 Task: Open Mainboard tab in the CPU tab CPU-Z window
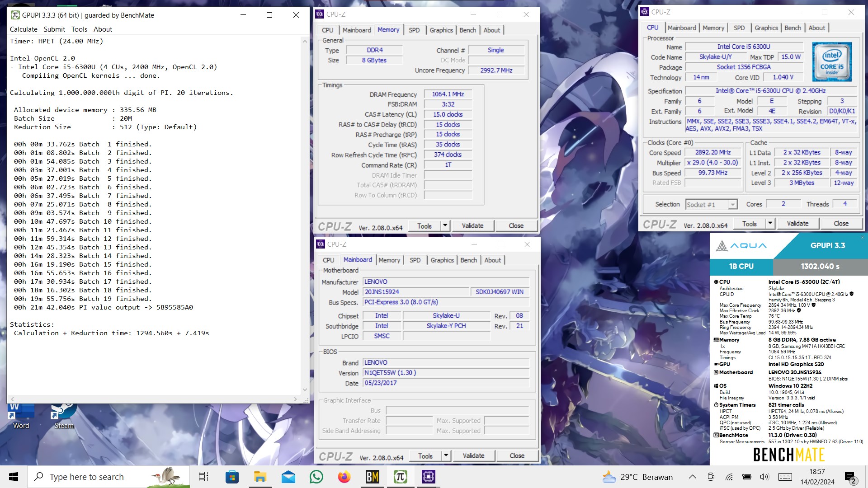pyautogui.click(x=682, y=28)
